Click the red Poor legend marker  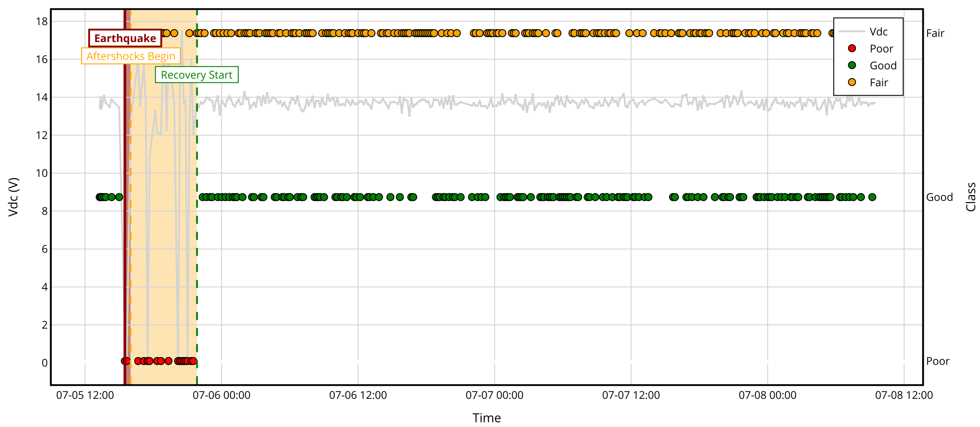[x=852, y=48]
